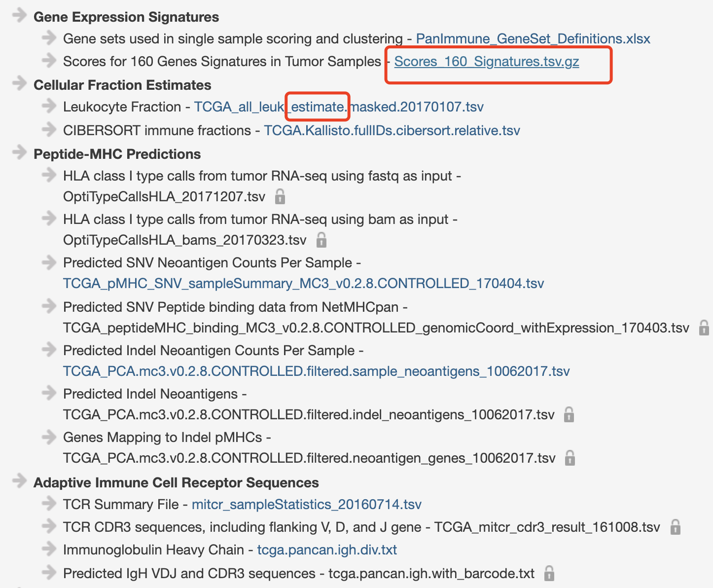Viewport: 713px width, 588px height.
Task: Click TCGA_peptideMHC_binding_MC3 file name text
Action: (x=376, y=328)
